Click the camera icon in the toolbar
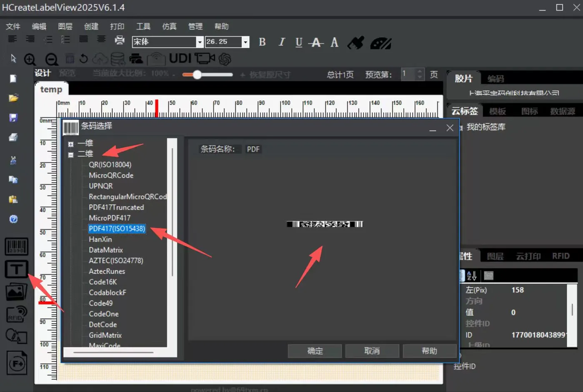Viewport: 583px width, 392px height. pos(204,59)
